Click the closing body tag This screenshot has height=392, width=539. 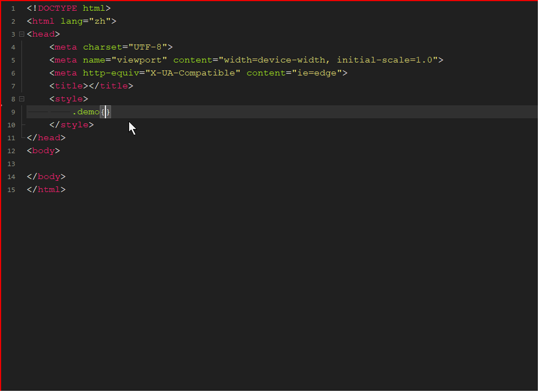(46, 177)
